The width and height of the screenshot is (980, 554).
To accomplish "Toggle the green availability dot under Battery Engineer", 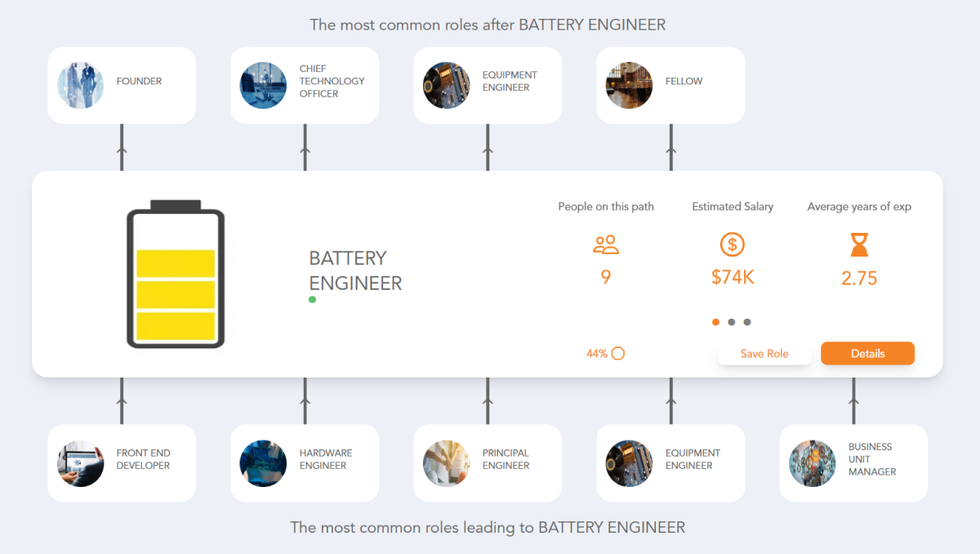I will [312, 299].
